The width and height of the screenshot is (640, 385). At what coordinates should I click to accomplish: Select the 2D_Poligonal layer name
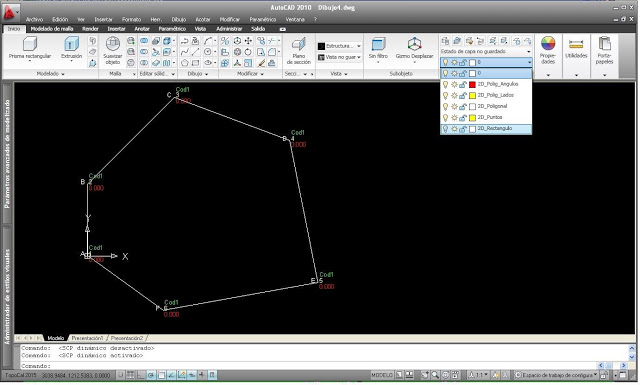(492, 106)
